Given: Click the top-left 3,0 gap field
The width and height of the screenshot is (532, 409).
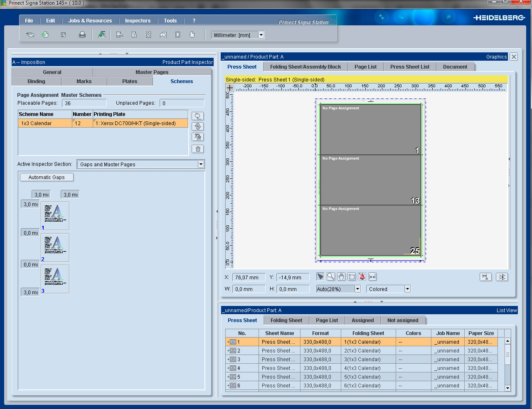Looking at the screenshot, I should click(x=42, y=195).
